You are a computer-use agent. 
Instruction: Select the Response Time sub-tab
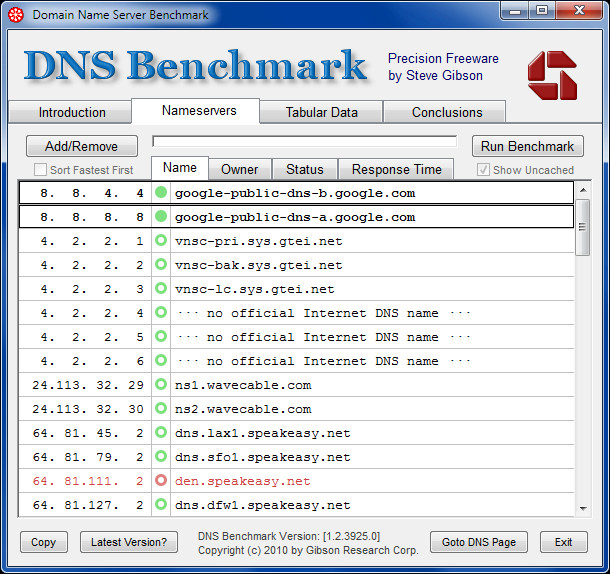coord(396,169)
